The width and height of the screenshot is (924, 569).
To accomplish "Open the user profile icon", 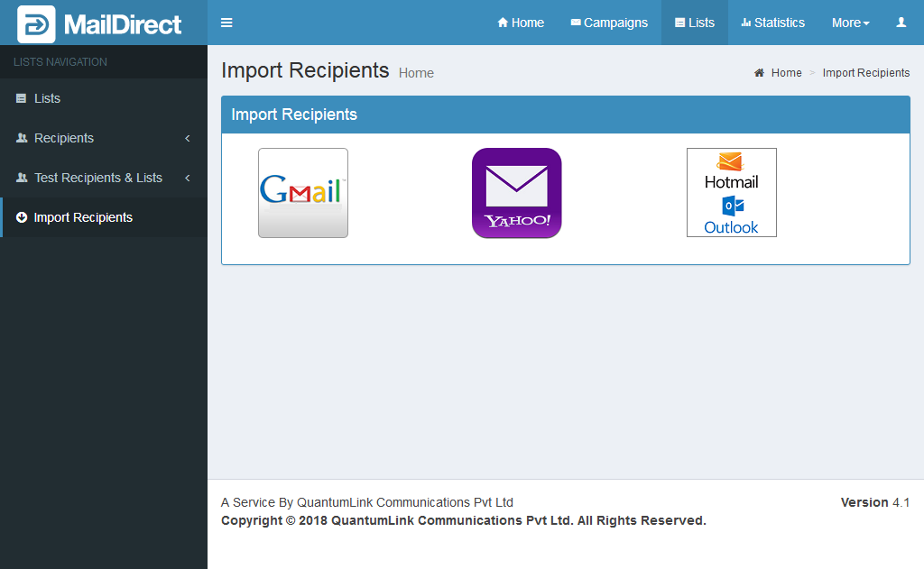I will 901,23.
